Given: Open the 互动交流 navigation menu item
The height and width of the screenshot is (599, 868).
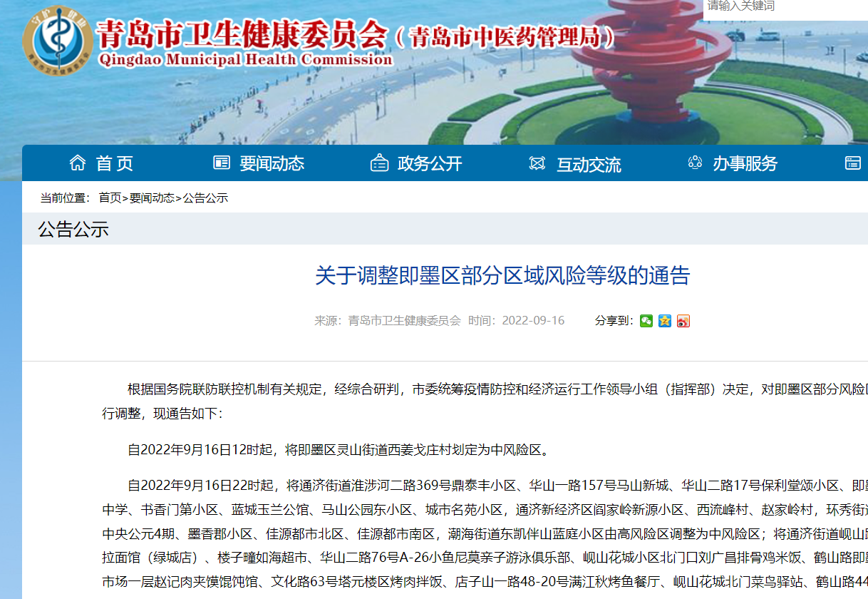Looking at the screenshot, I should click(x=589, y=165).
